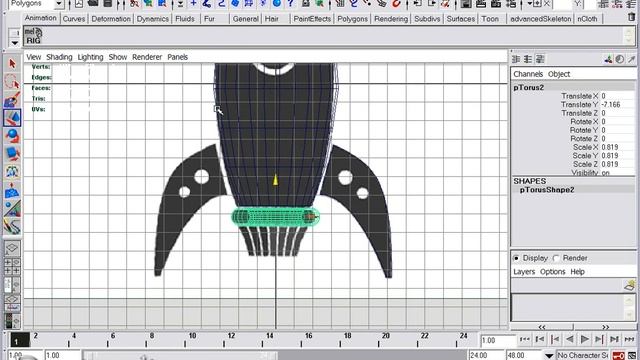Screen dimensions: 640x360
Task: Activate the Paint Selection tool
Action: pos(12,100)
